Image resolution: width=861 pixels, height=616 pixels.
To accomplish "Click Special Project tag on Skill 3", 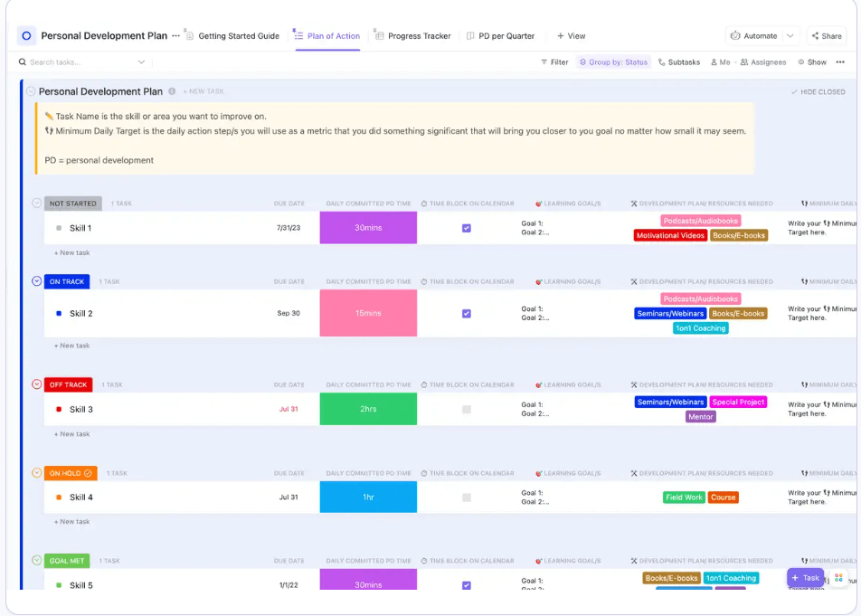I will (x=738, y=402).
